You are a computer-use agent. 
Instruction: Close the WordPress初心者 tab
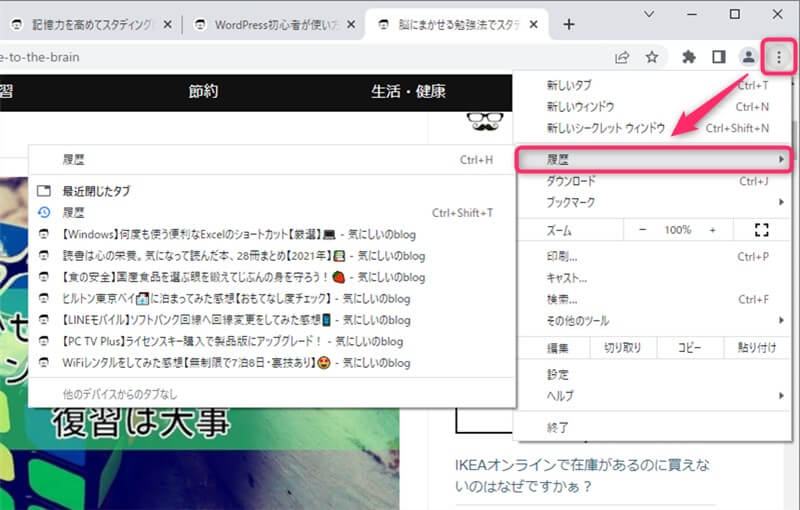351,24
